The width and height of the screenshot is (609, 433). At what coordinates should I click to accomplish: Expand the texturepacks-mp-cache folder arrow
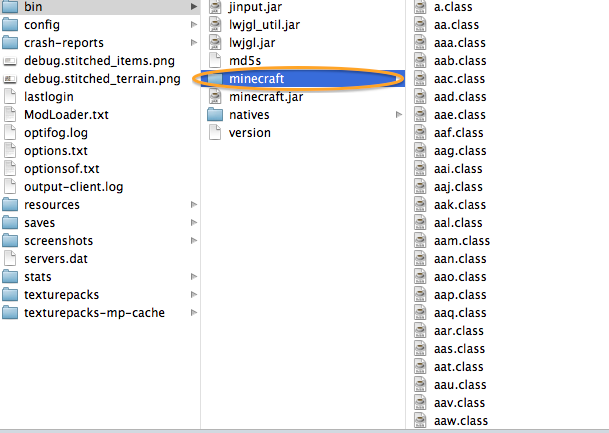pos(193,313)
